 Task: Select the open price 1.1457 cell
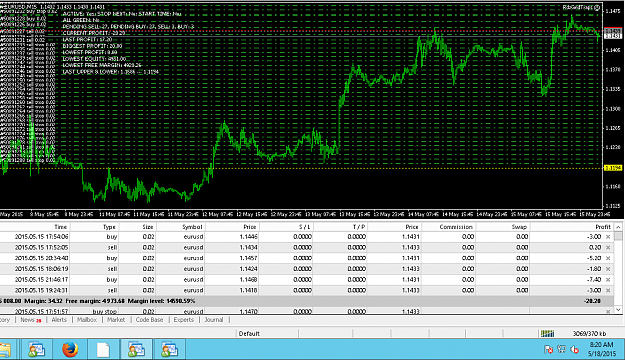pyautogui.click(x=248, y=258)
